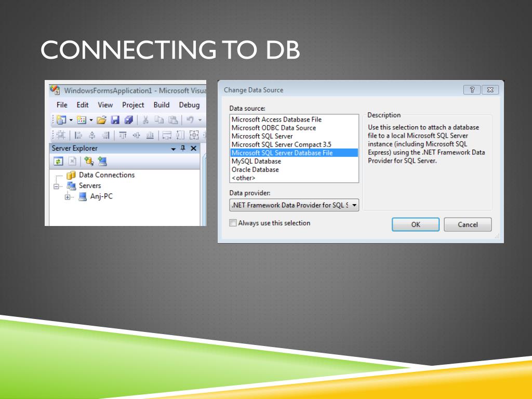This screenshot has height=399, width=532.
Task: Select the Anj-PC server item
Action: pos(101,196)
